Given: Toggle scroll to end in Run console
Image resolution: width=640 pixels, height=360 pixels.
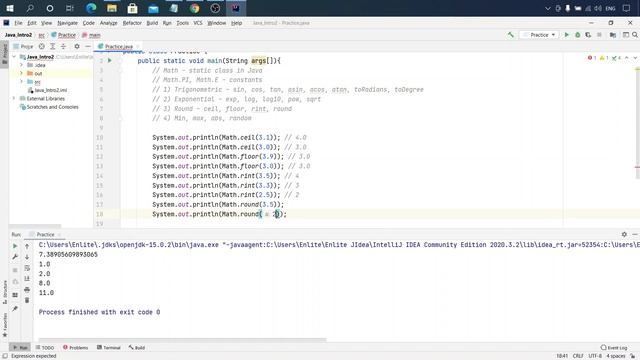Looking at the screenshot, I should click(x=27, y=278).
